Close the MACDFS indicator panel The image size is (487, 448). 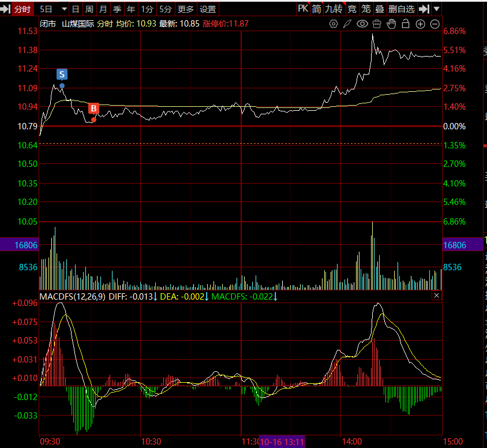436,296
